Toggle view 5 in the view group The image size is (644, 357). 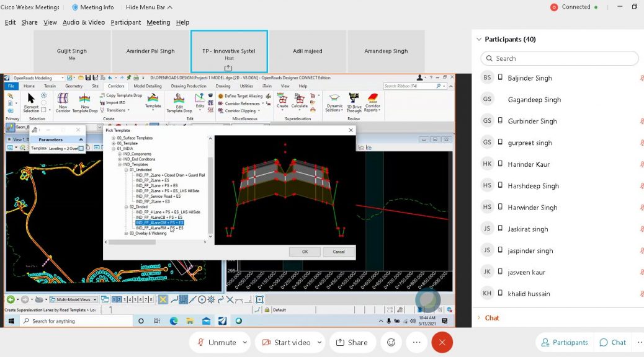click(x=135, y=299)
